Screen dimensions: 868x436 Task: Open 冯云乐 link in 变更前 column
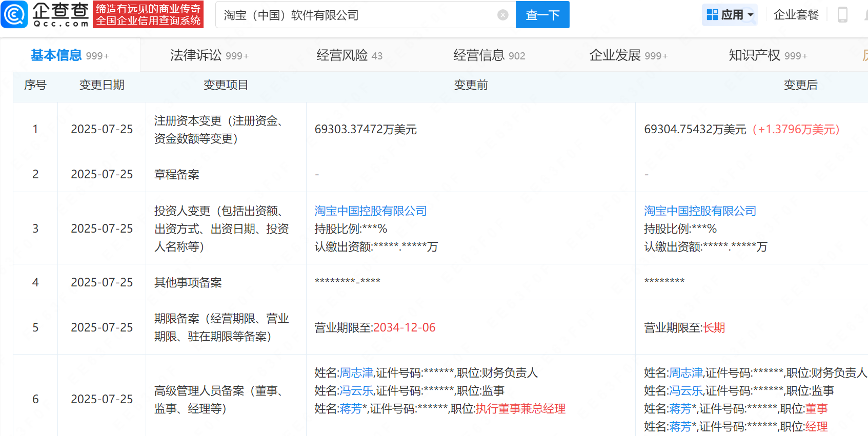[357, 391]
